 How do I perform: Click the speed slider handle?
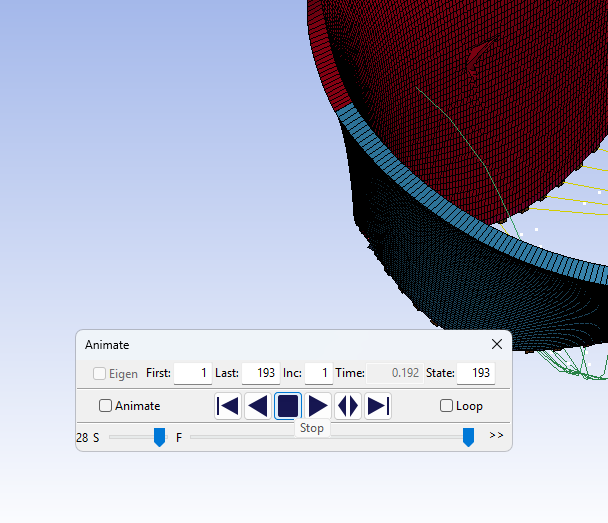tap(159, 437)
